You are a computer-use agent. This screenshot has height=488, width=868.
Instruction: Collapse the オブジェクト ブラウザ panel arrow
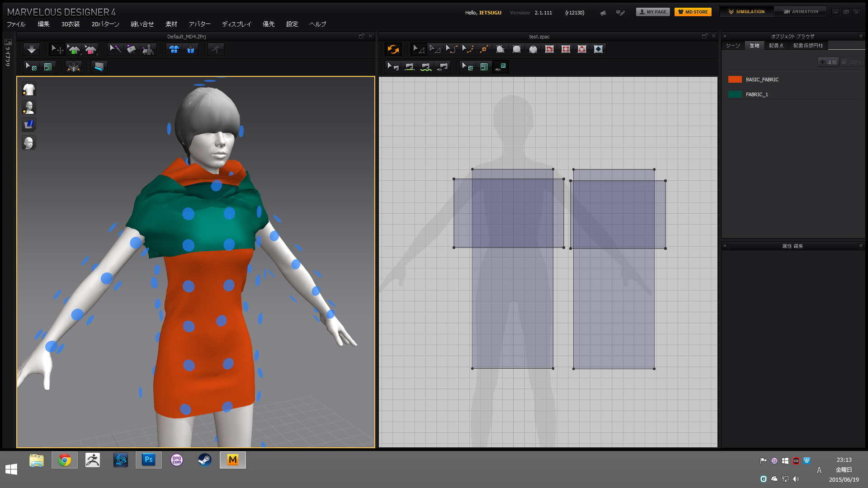pyautogui.click(x=725, y=36)
